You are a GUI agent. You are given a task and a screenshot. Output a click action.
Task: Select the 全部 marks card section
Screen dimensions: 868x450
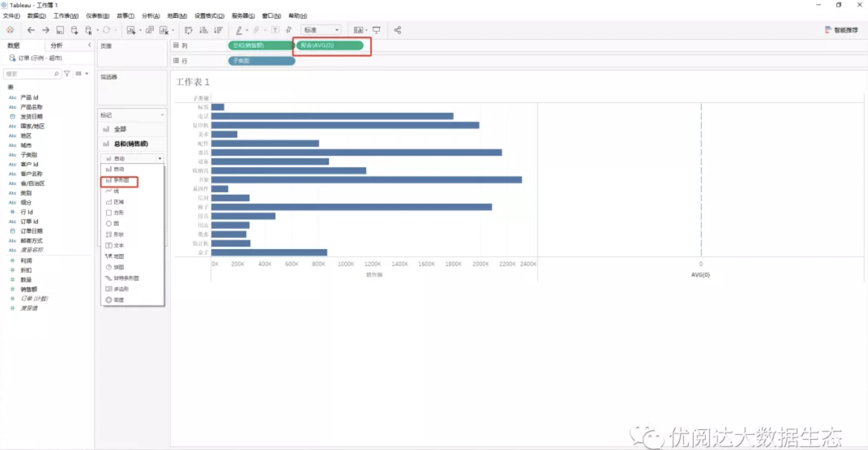pos(132,129)
